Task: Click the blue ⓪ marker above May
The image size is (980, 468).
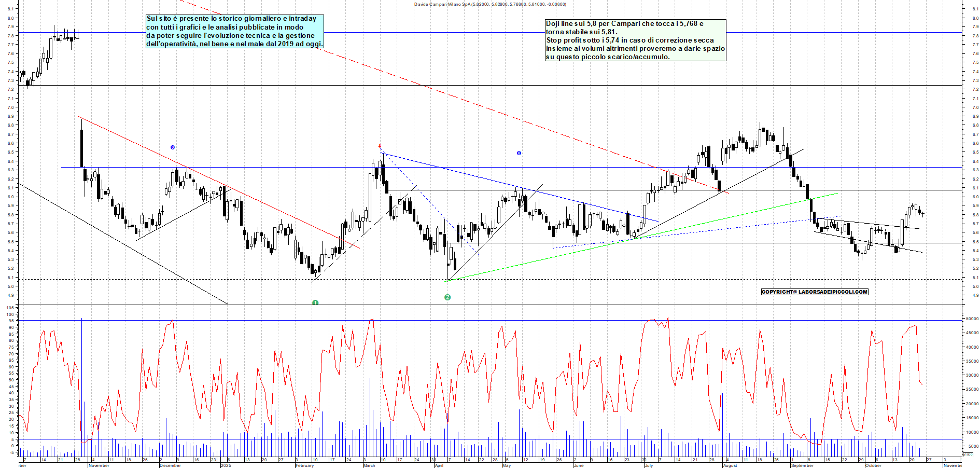Action: tap(519, 153)
